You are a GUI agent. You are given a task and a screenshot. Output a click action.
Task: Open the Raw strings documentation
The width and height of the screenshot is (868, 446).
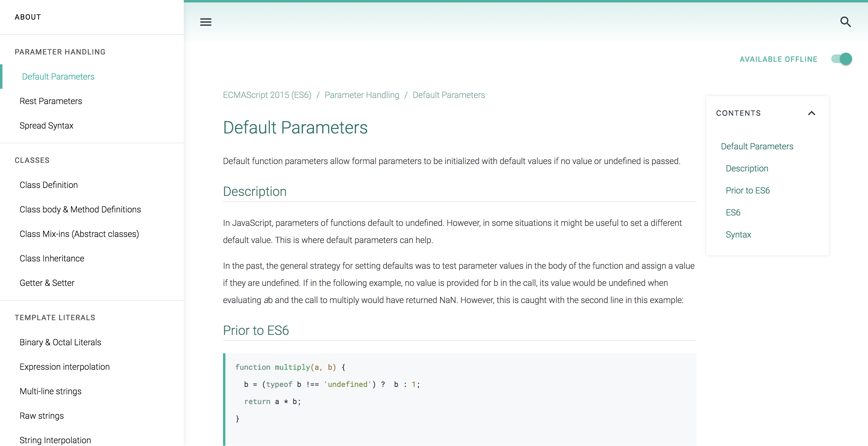tap(41, 416)
